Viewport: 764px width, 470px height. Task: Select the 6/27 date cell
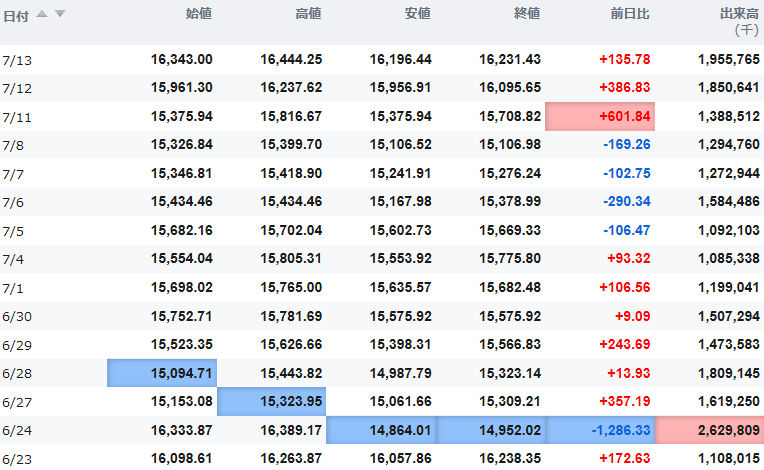17,402
